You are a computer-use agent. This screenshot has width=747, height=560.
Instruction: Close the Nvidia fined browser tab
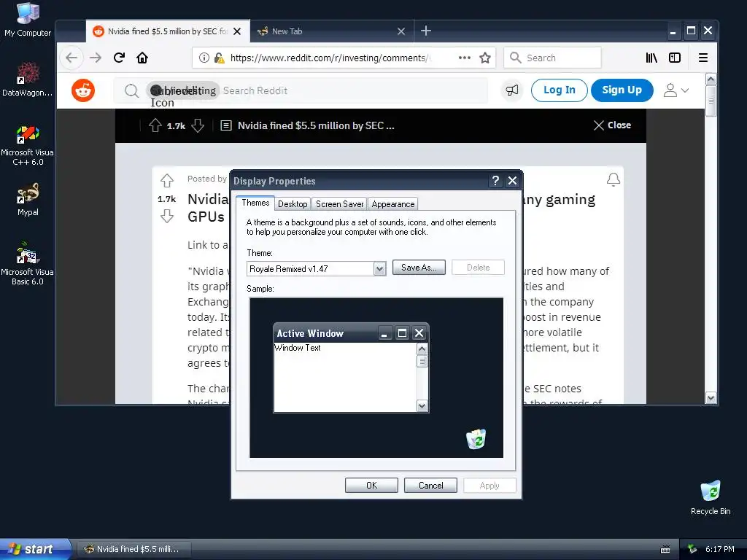[x=237, y=31]
